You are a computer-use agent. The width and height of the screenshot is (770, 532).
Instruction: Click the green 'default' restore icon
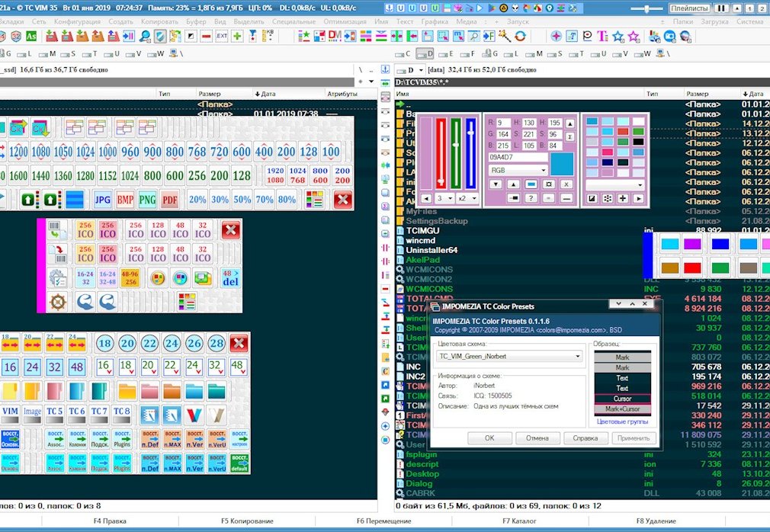click(x=239, y=463)
